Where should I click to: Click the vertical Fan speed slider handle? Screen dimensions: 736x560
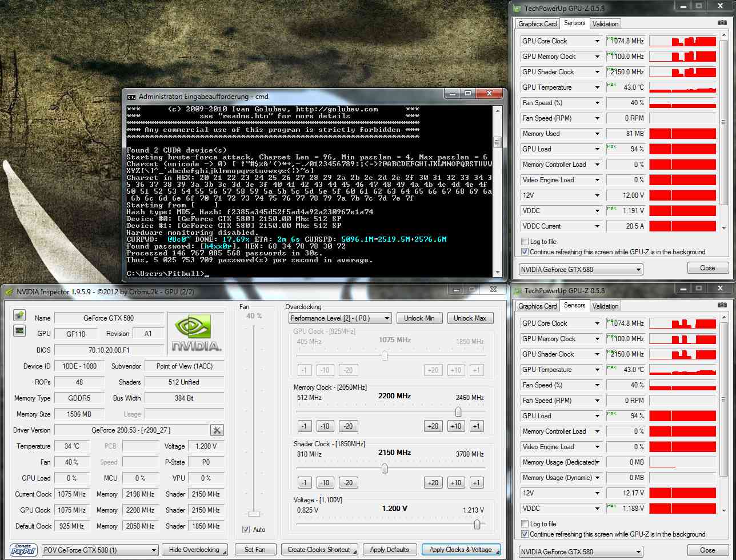pyautogui.click(x=254, y=514)
